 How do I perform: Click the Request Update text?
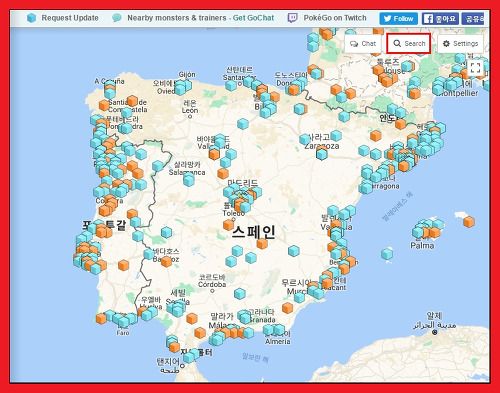point(70,18)
